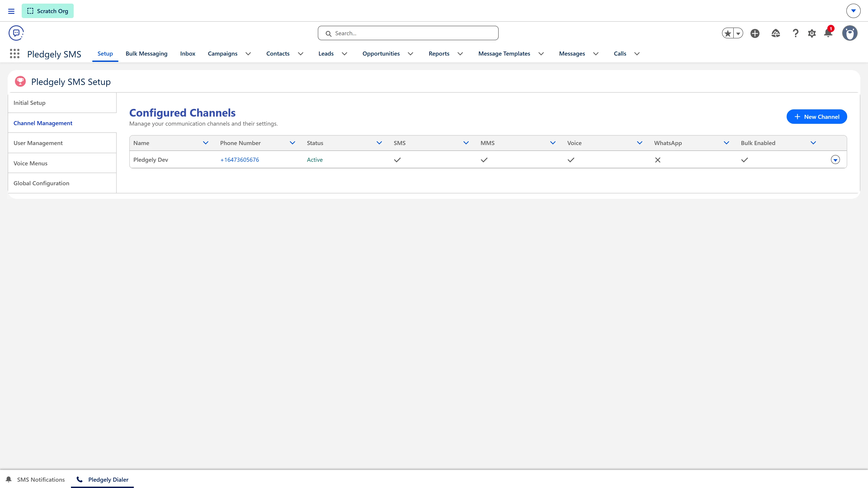Screen dimensions: 868x488
Task: Open the Bulk Enabled column menu chevron
Action: (813, 143)
